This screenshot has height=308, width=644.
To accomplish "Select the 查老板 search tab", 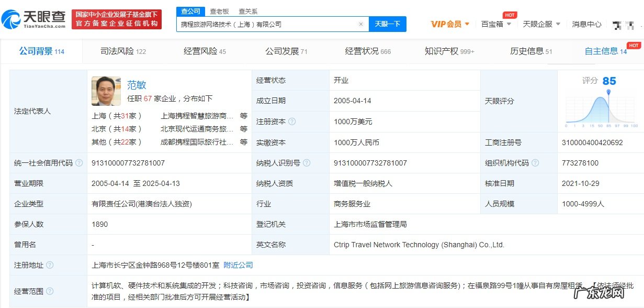I will pyautogui.click(x=219, y=10).
